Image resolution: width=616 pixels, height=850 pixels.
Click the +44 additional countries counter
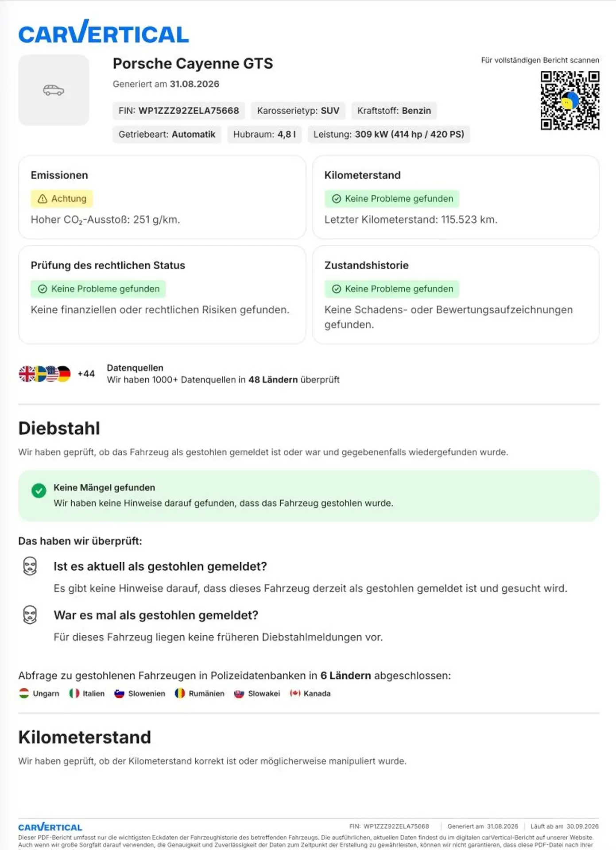(86, 374)
